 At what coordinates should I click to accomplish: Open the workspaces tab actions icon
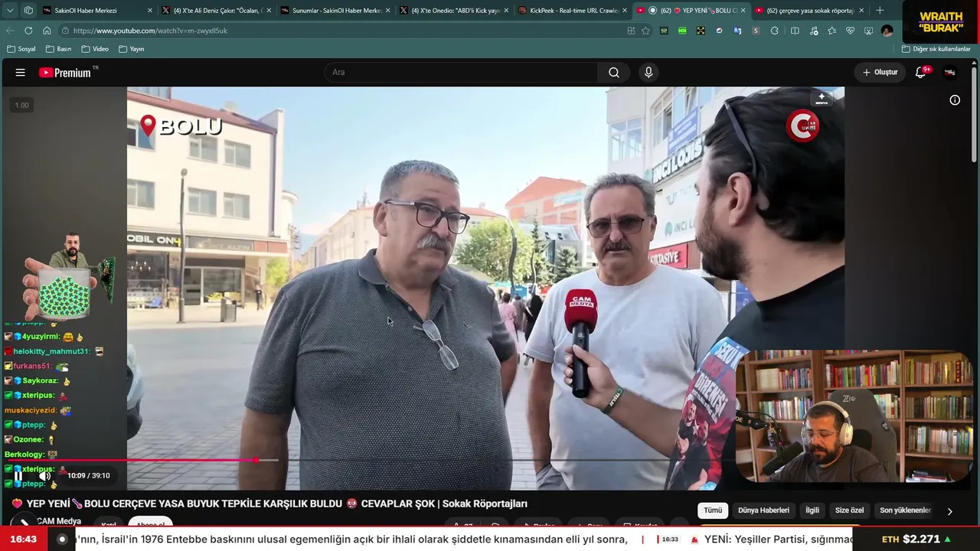(x=28, y=11)
